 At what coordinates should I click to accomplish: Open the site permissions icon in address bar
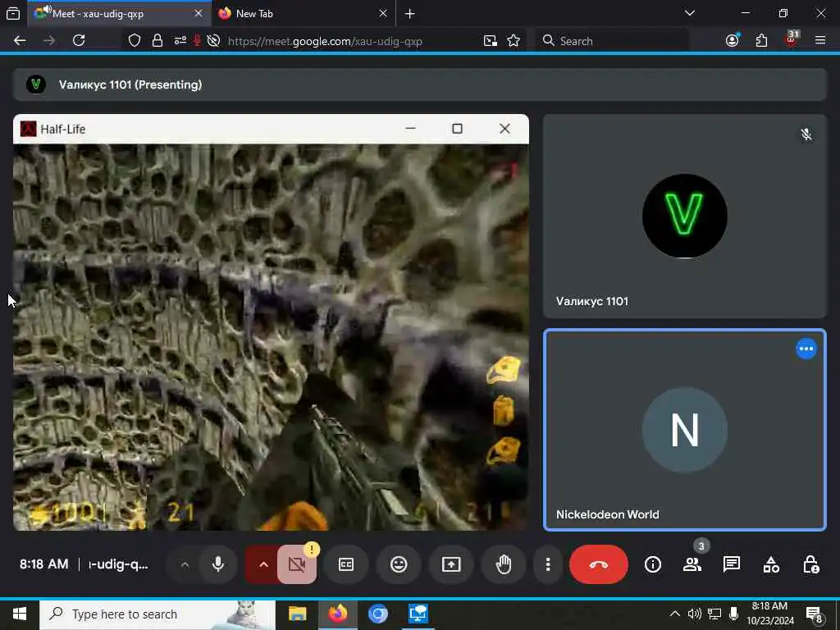[x=180, y=41]
